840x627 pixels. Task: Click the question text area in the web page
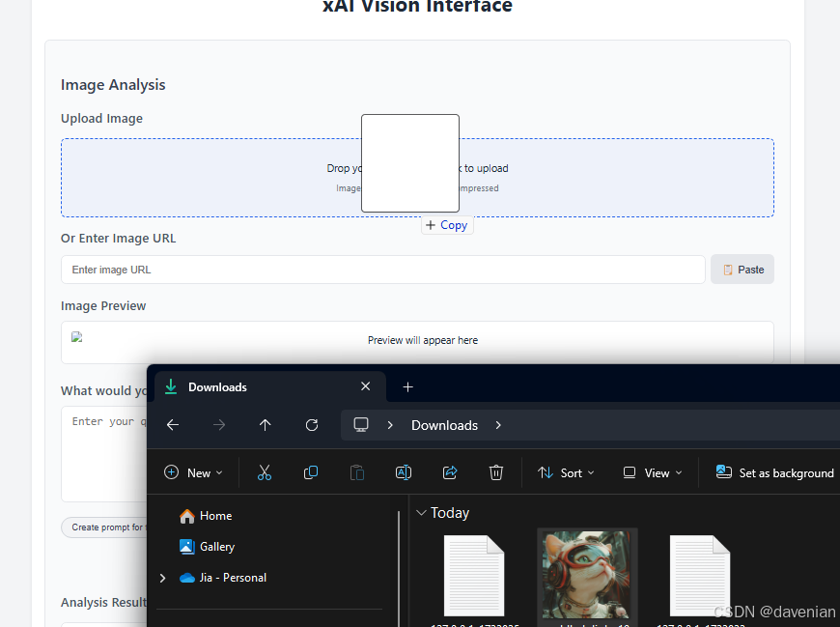click(104, 454)
